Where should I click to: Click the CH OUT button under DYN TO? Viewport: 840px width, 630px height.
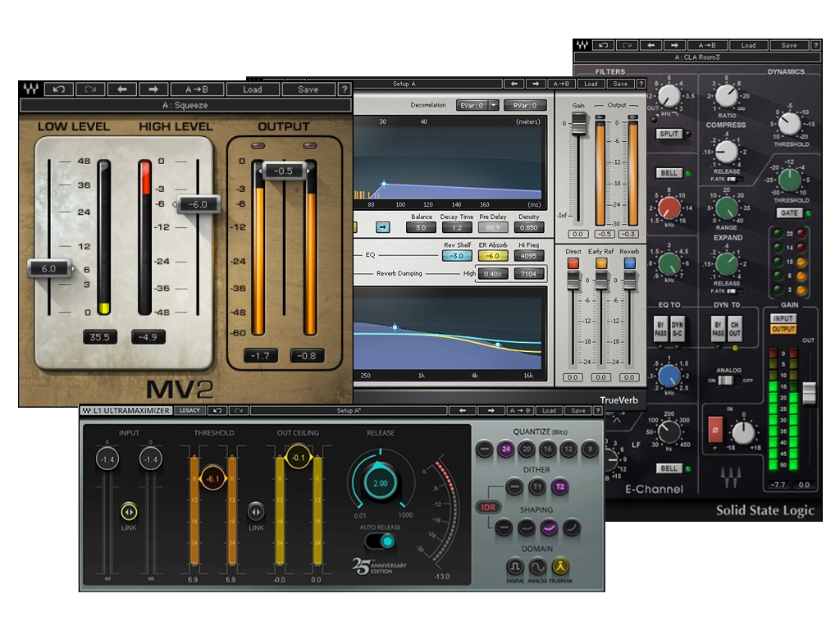pyautogui.click(x=734, y=328)
